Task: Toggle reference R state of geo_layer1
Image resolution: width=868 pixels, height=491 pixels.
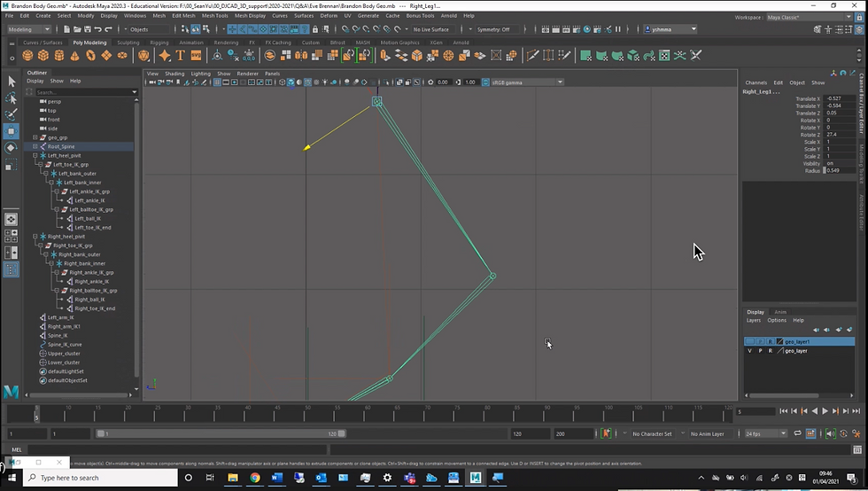Action: click(x=770, y=341)
